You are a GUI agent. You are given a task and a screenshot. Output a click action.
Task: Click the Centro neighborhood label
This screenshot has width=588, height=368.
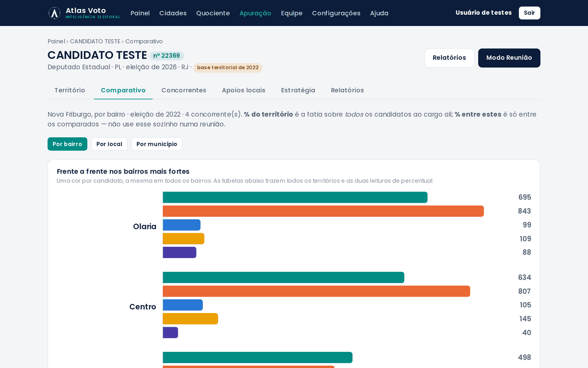point(143,307)
